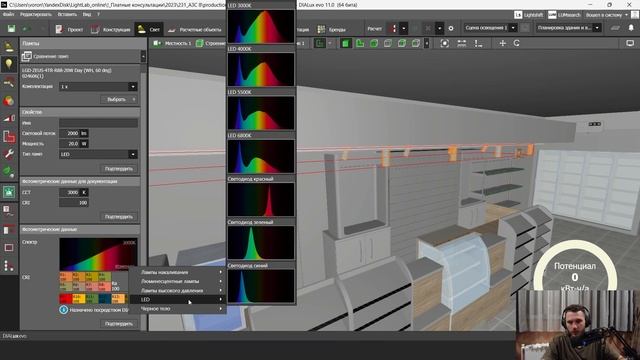Image resolution: width=640 pixels, height=360 pixels.
Task: Edit the Мощность value field
Action: [x=69, y=144]
